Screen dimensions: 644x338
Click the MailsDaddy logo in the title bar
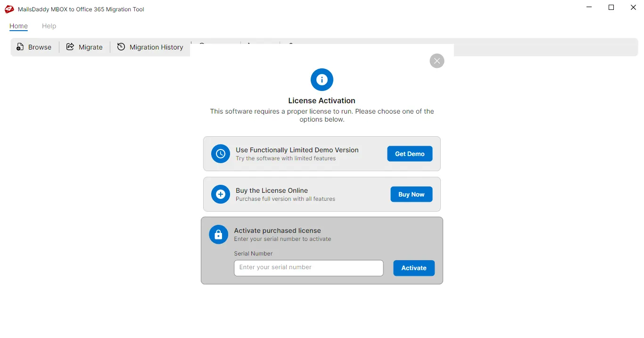[9, 9]
